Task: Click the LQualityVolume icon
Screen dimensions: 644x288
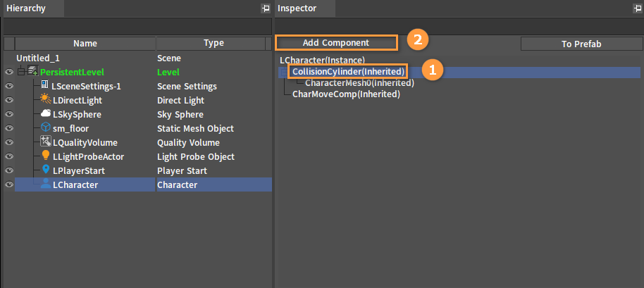Action: (x=45, y=142)
